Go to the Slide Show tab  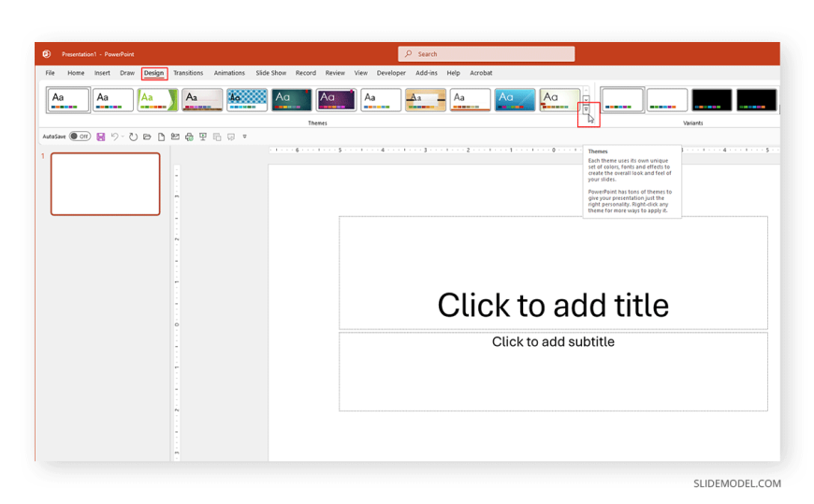tap(270, 73)
